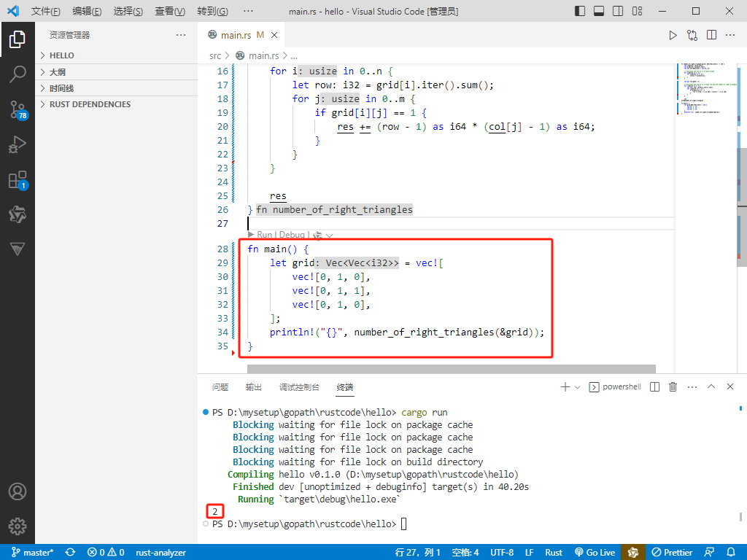
Task: Click the feedback icon in status bar
Action: [x=709, y=553]
